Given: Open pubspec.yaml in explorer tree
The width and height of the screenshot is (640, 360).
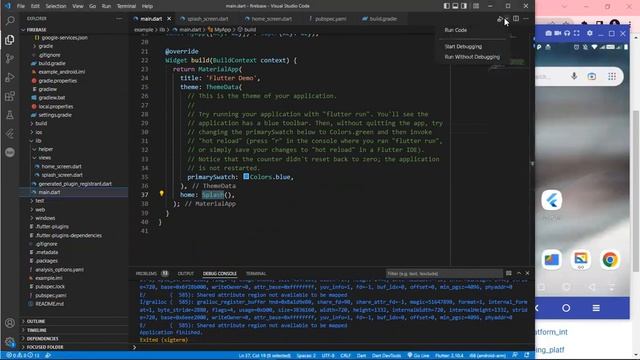Looking at the screenshot, I should 51,296.
